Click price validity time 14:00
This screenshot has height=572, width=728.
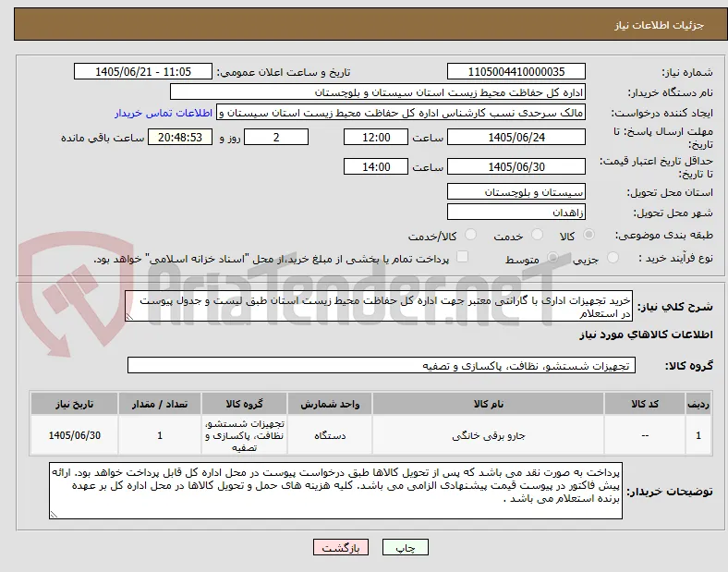[376, 166]
